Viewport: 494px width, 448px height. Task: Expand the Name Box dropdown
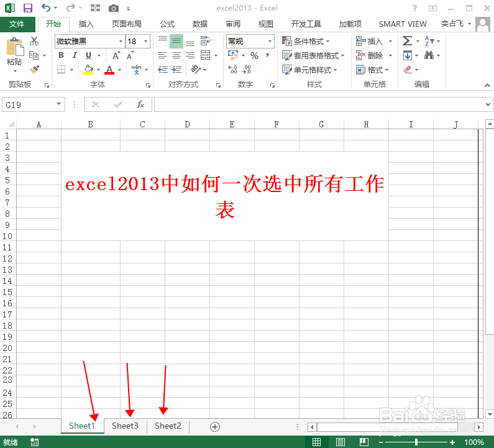point(58,104)
